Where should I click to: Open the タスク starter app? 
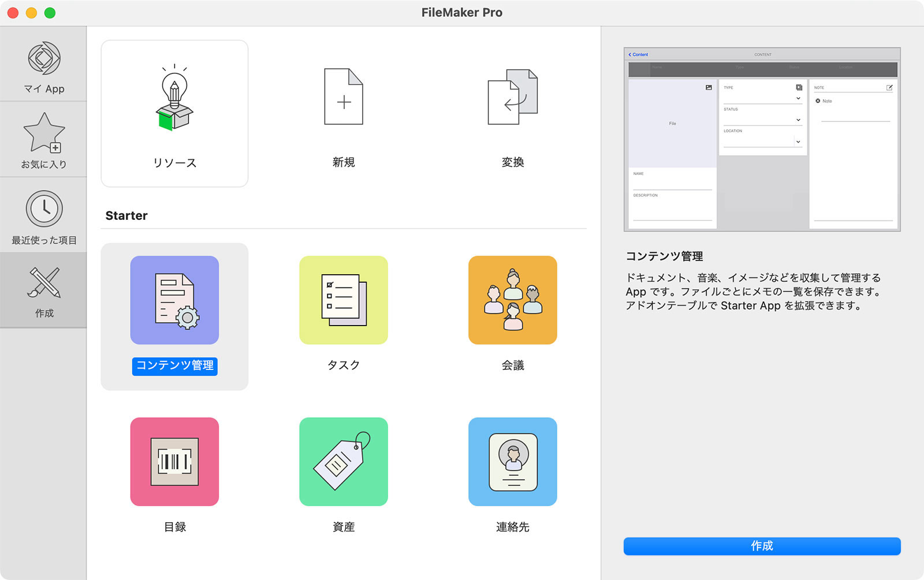pyautogui.click(x=343, y=300)
